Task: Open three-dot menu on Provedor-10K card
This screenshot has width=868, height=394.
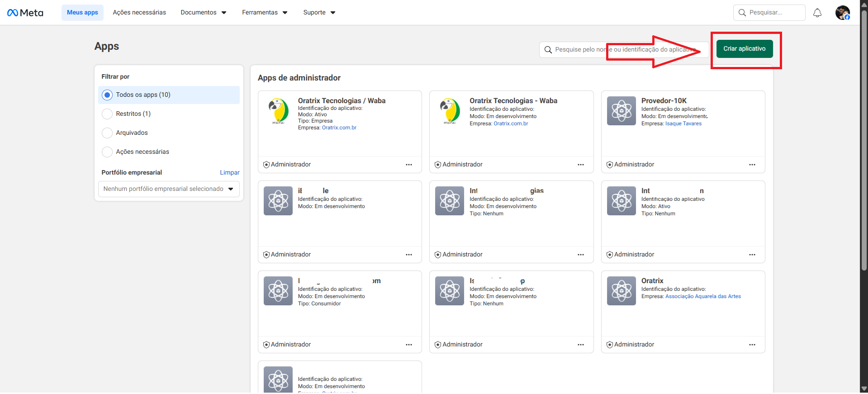Action: point(752,165)
